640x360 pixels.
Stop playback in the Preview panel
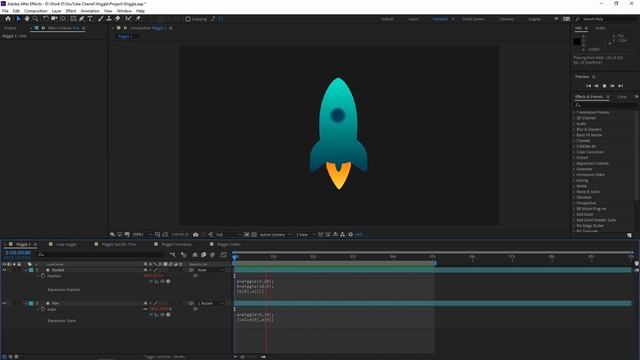[x=604, y=86]
